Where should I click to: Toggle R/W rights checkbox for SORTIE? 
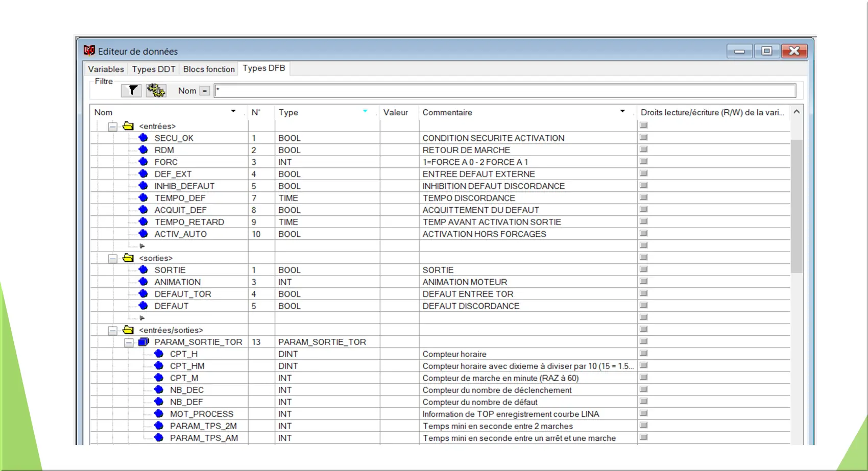(x=644, y=269)
